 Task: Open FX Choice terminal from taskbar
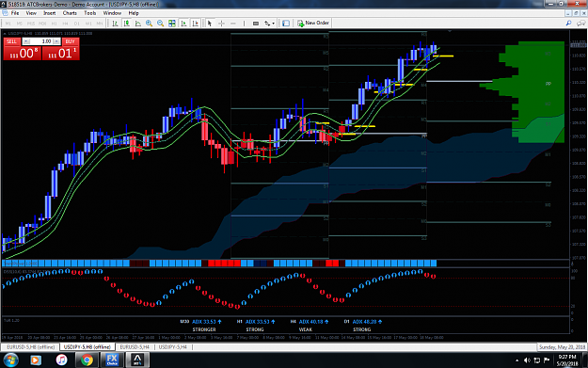[x=112, y=360]
